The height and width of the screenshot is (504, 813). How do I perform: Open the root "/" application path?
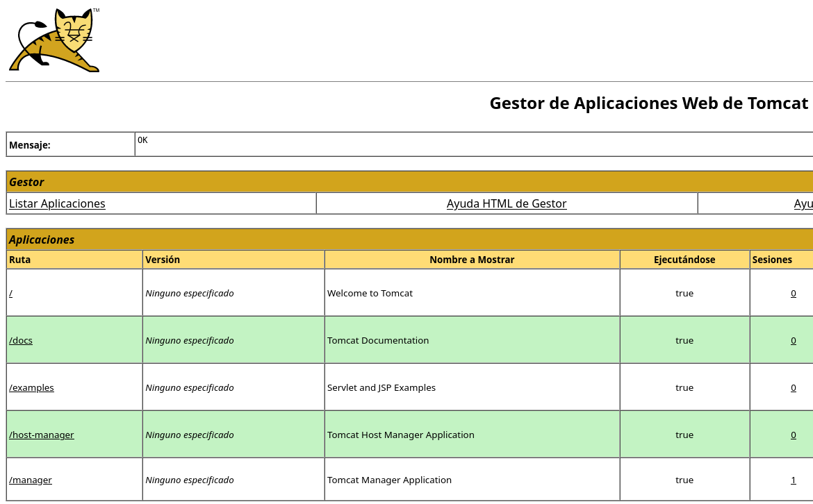pos(10,293)
